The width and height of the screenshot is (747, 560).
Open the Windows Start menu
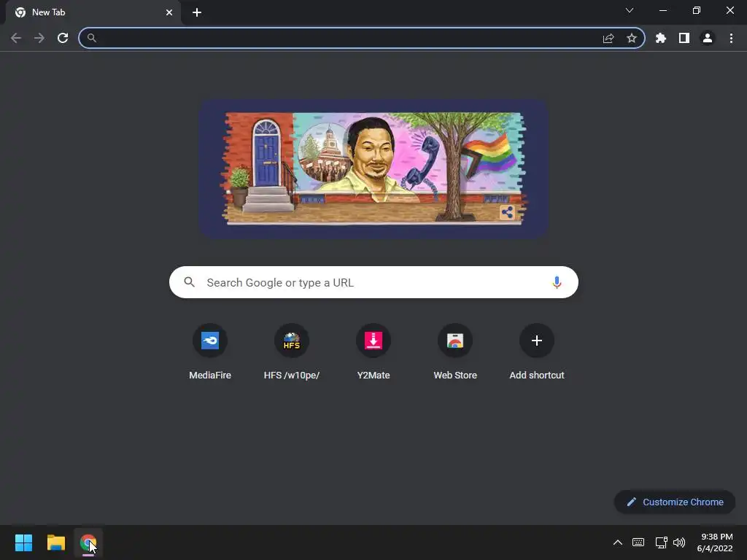(23, 542)
